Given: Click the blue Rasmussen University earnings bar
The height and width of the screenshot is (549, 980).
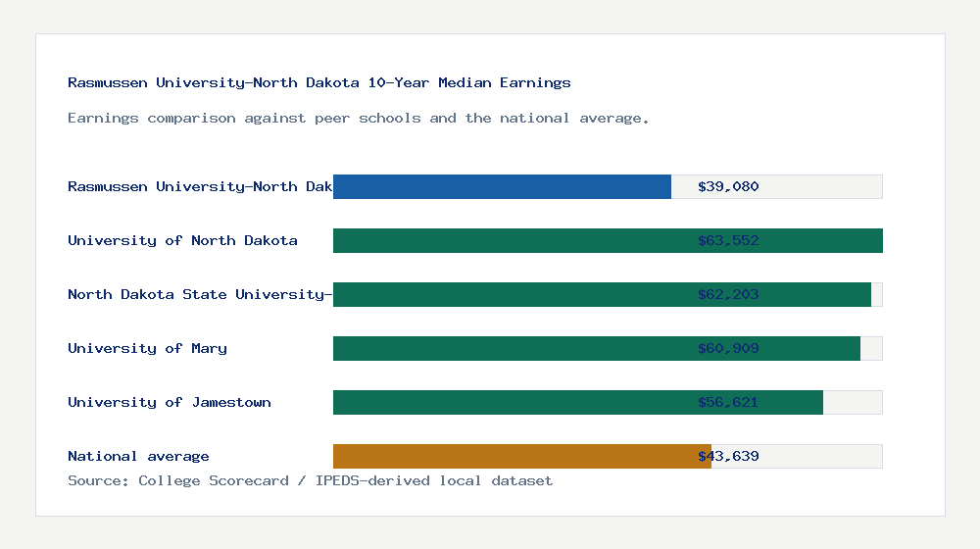Looking at the screenshot, I should 502,187.
